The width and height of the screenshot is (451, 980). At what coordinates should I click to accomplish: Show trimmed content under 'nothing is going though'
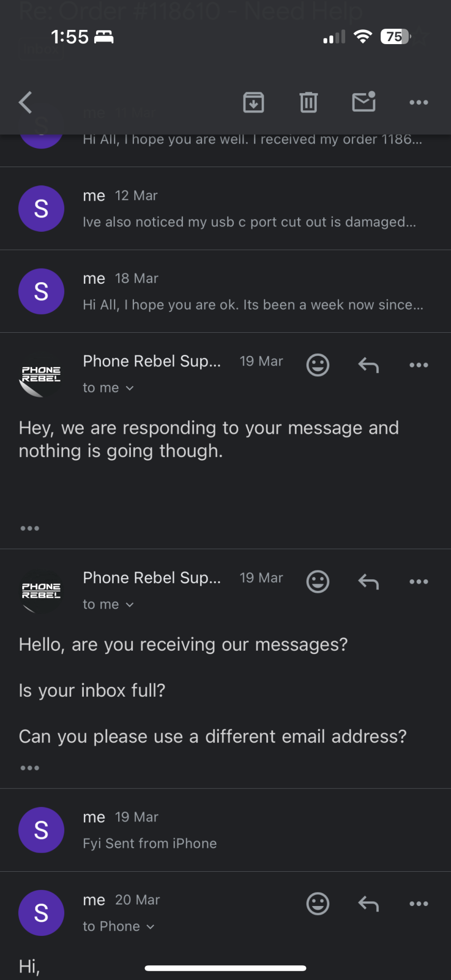click(x=30, y=528)
